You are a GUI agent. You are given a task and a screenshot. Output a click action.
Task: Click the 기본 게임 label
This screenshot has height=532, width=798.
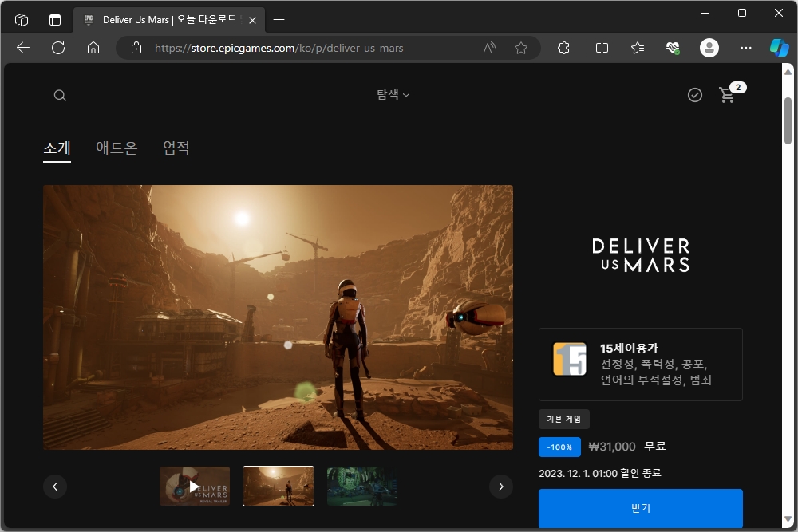coord(564,419)
